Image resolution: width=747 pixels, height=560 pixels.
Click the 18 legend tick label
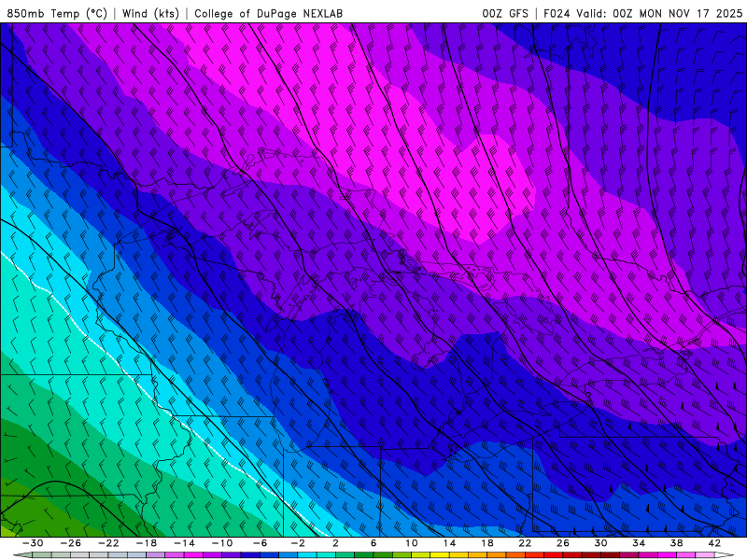coord(486,543)
